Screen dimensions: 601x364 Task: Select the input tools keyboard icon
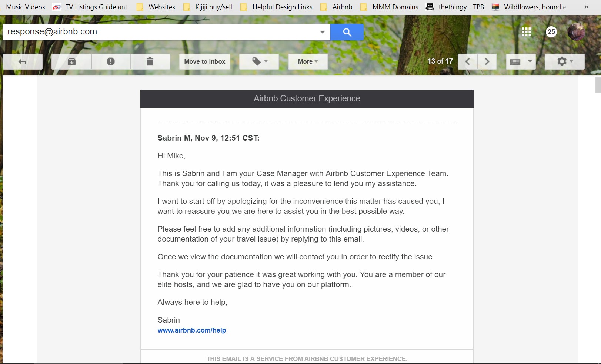point(515,61)
